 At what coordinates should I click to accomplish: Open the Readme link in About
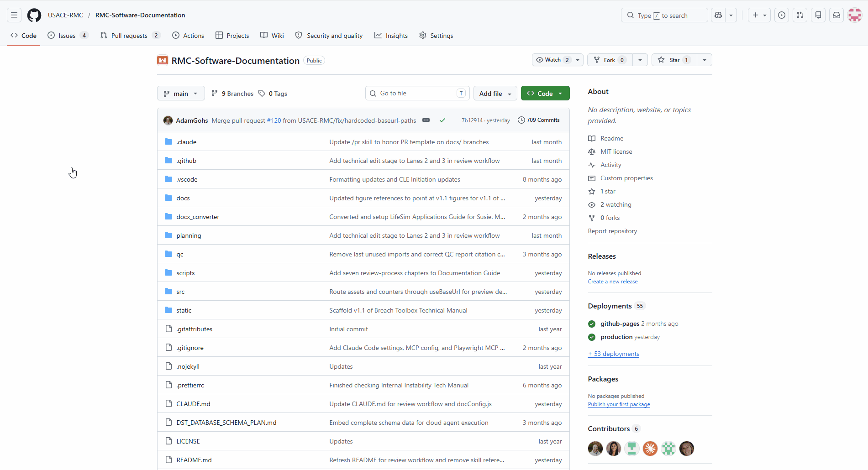point(612,138)
